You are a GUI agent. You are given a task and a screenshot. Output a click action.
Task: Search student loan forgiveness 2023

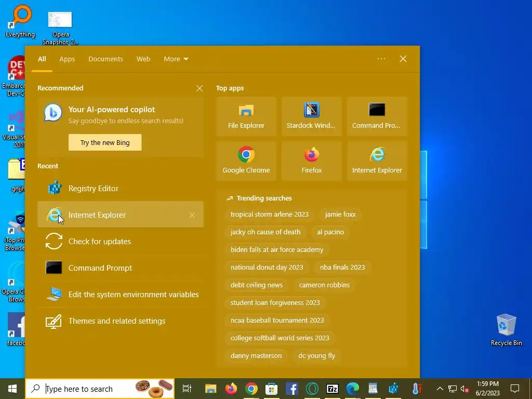[275, 303]
